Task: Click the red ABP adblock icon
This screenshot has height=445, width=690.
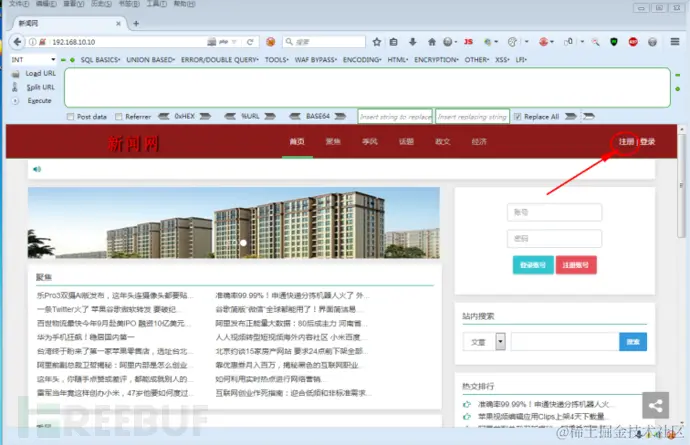Action: tap(633, 42)
